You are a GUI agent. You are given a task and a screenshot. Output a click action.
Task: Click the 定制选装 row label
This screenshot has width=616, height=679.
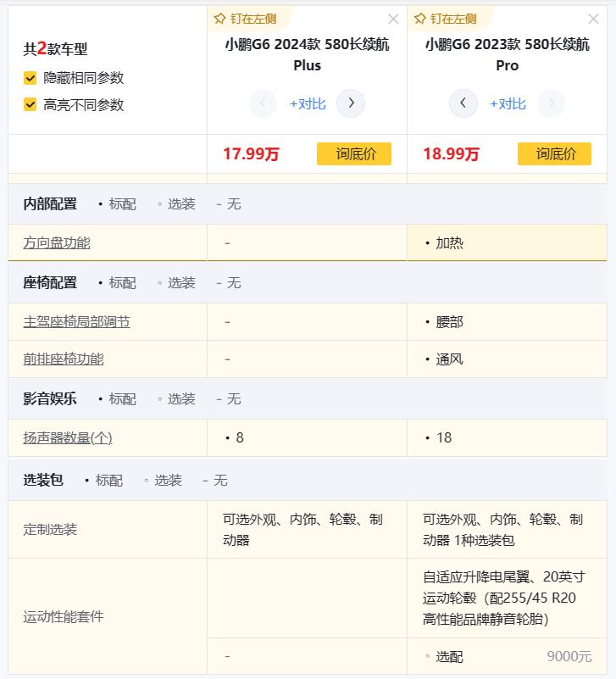click(50, 529)
